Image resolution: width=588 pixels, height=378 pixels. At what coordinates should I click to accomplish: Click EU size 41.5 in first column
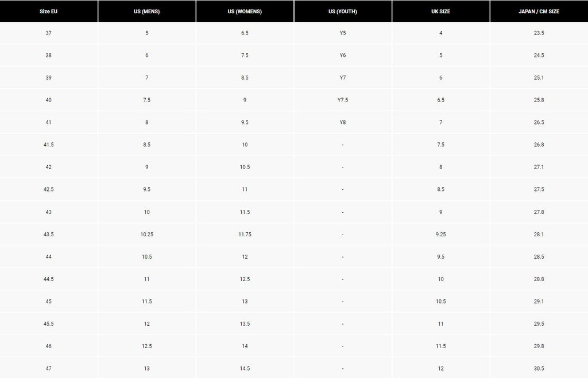pyautogui.click(x=48, y=145)
